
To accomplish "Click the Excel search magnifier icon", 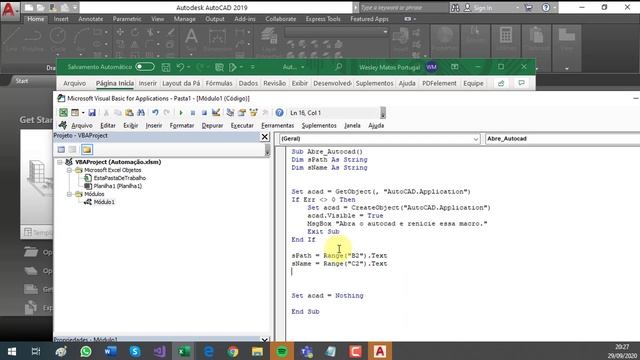I will point(338,67).
